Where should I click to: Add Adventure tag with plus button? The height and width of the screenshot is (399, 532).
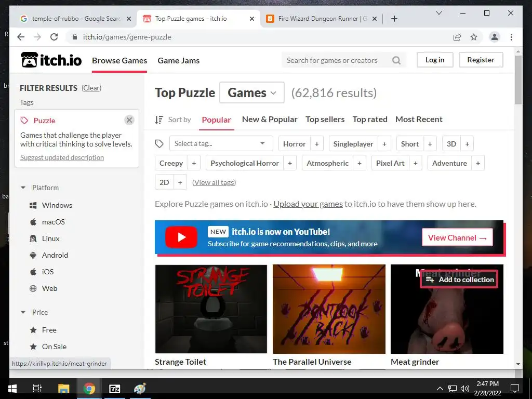[x=478, y=163]
